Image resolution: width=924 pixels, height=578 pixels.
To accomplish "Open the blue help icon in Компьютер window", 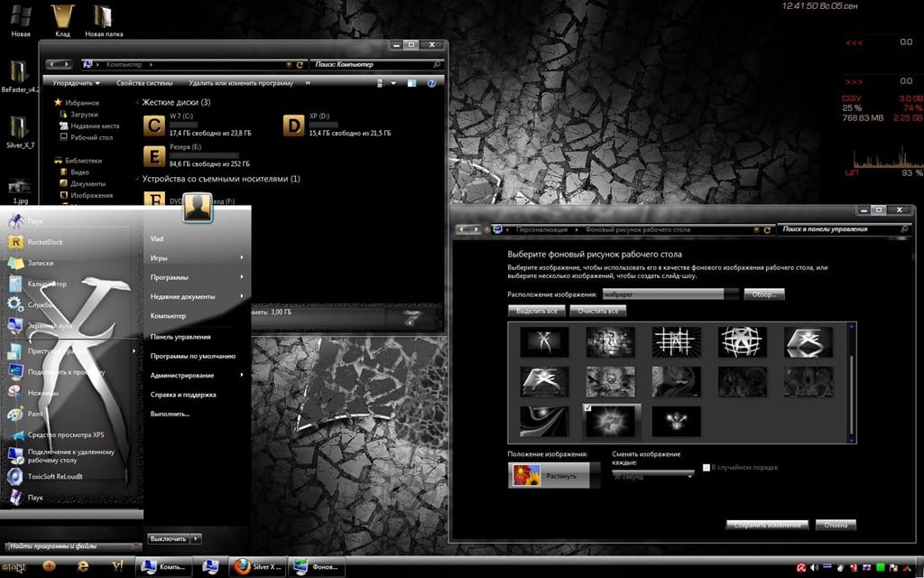I will (x=431, y=83).
